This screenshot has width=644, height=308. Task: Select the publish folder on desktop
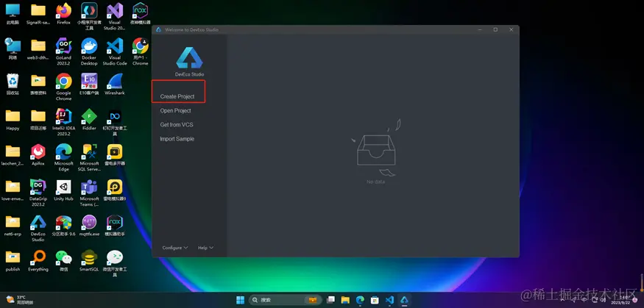coord(13,261)
